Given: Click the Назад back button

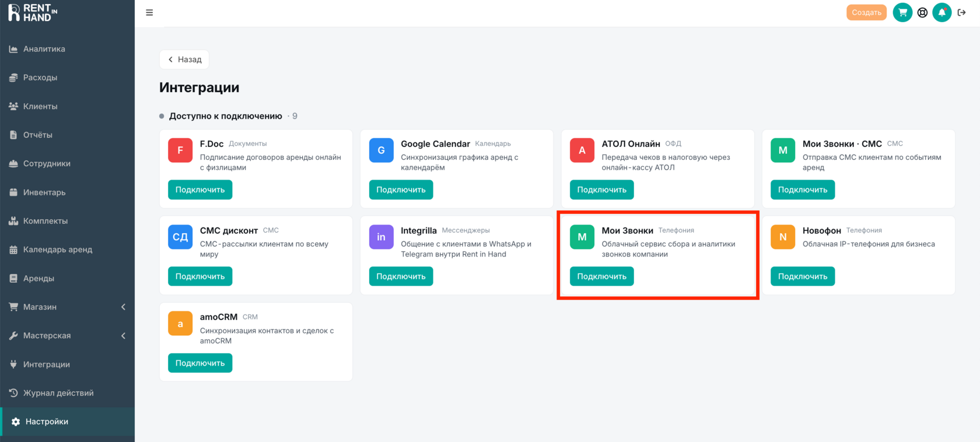Looking at the screenshot, I should (x=184, y=59).
